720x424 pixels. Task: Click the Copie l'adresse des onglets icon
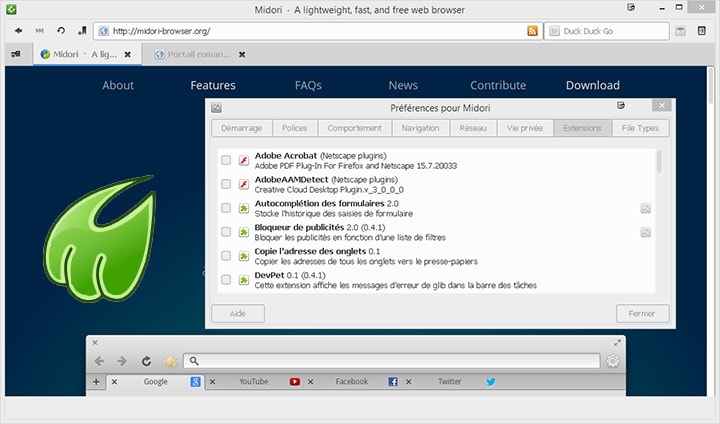click(244, 256)
